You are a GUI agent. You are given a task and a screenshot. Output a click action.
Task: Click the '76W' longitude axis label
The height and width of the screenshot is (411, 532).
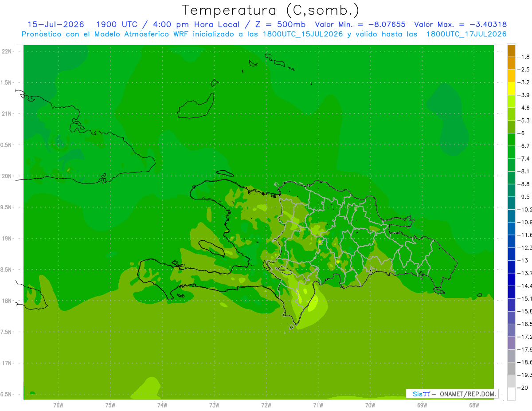coord(58,405)
